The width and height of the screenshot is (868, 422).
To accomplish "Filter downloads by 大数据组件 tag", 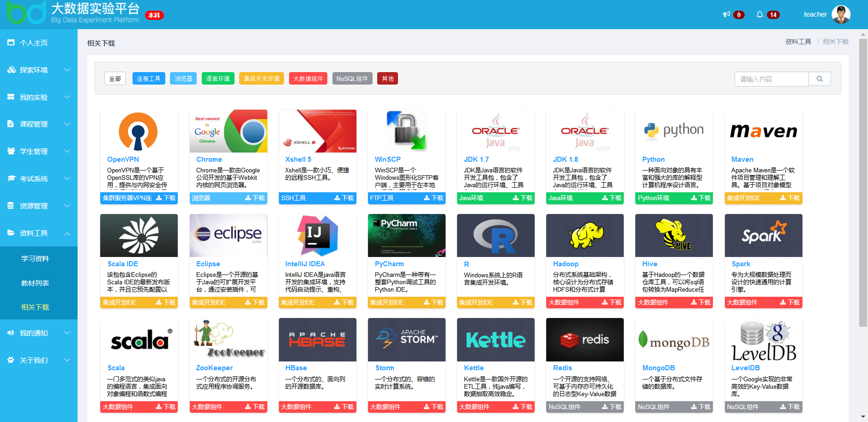I will pos(308,79).
